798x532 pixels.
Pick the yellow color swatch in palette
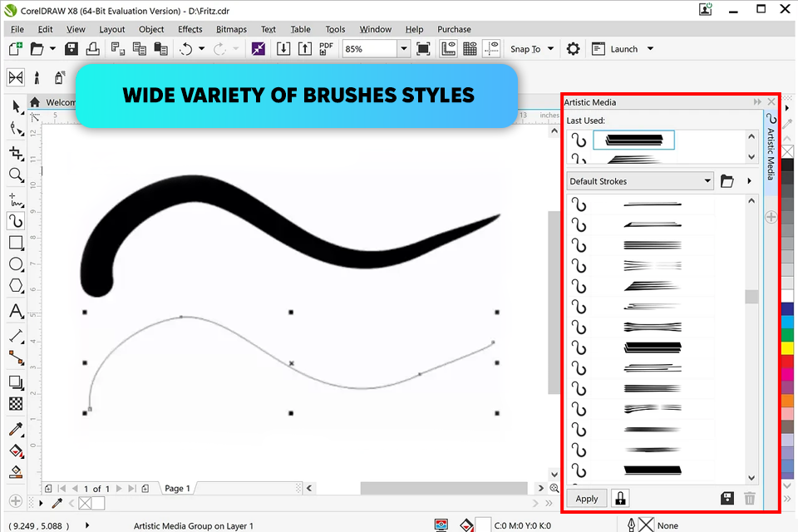point(787,348)
